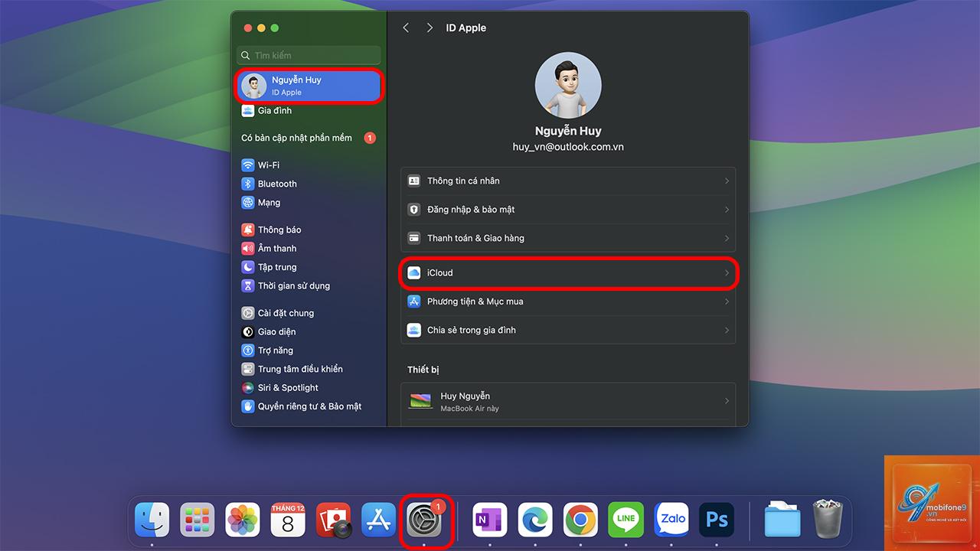Click the Thông tin cá nhân card icon
Screen dimensions: 980x551
(x=414, y=181)
